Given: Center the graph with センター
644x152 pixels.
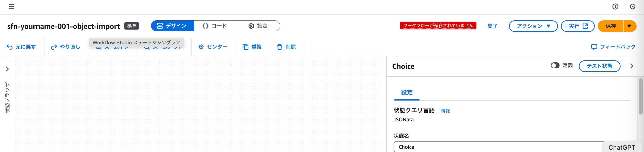Looking at the screenshot, I should (x=213, y=47).
